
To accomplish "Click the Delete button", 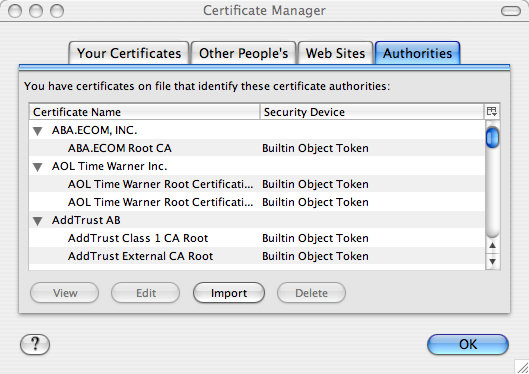I will click(x=311, y=293).
